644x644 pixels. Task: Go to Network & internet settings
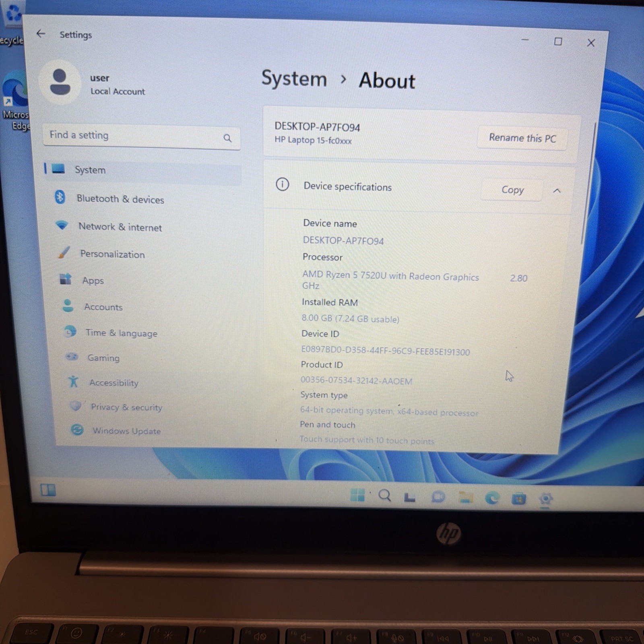(x=120, y=227)
